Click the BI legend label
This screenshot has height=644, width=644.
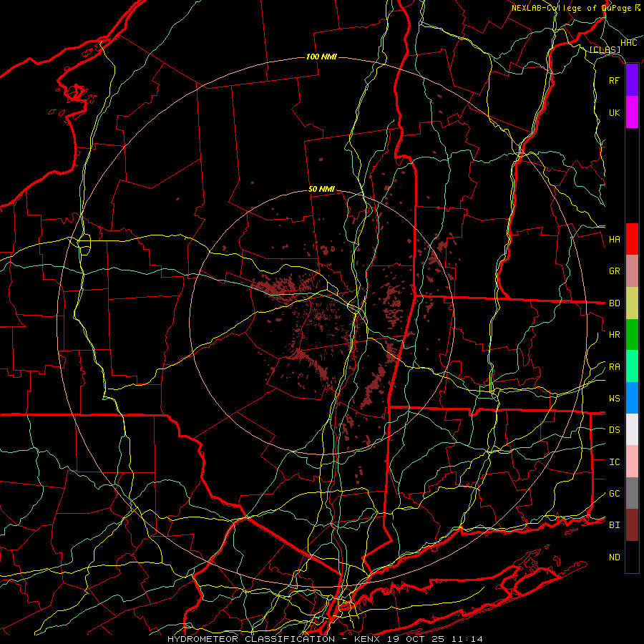(615, 525)
